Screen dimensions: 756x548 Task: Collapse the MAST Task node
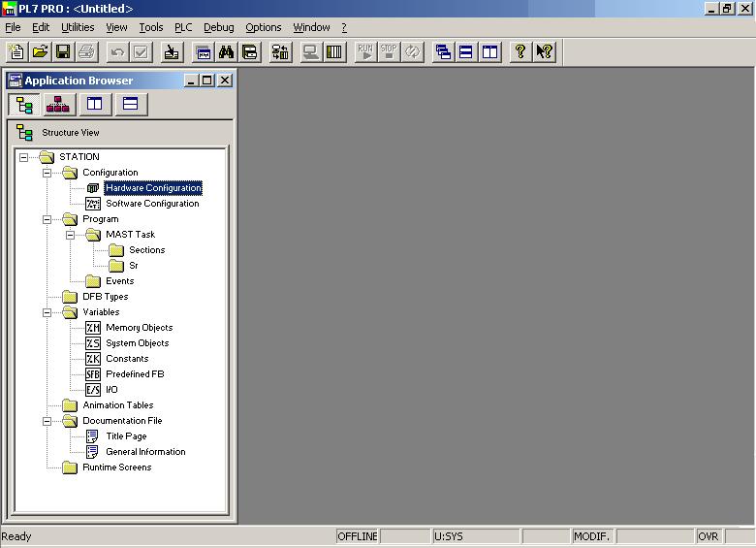(x=71, y=235)
